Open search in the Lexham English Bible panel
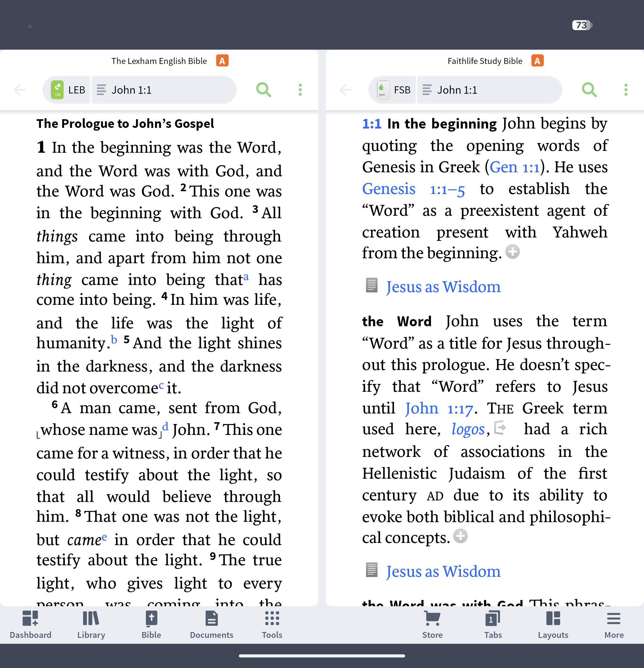 tap(263, 90)
